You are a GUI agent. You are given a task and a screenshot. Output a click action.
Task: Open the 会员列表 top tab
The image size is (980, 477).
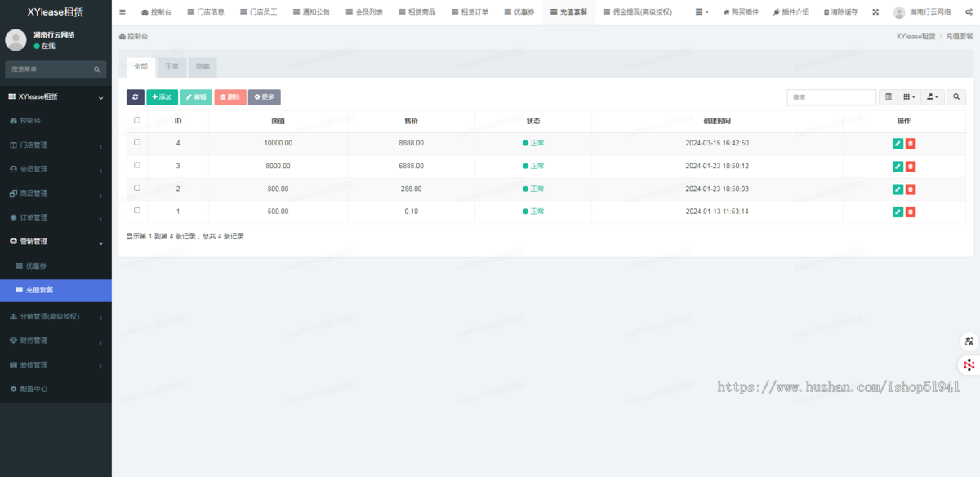coord(363,12)
